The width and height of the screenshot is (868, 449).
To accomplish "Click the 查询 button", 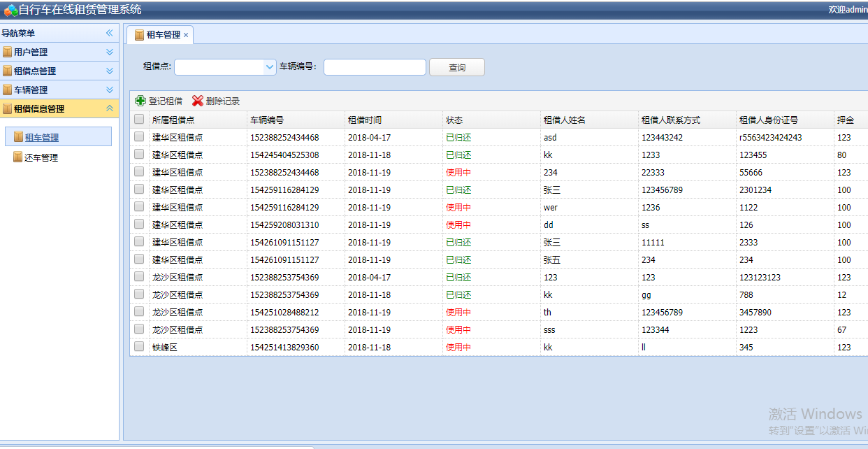I will (457, 67).
